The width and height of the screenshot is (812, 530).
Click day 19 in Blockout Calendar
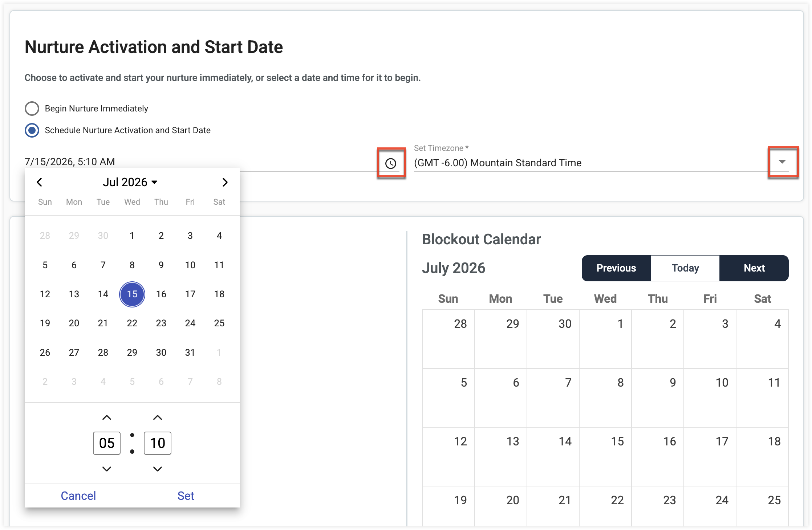[x=448, y=506]
